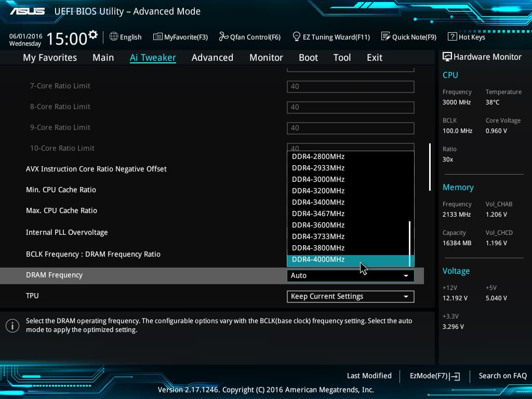Switch to My Favorites tab
Screen dimensions: 532x399
[x=50, y=58]
